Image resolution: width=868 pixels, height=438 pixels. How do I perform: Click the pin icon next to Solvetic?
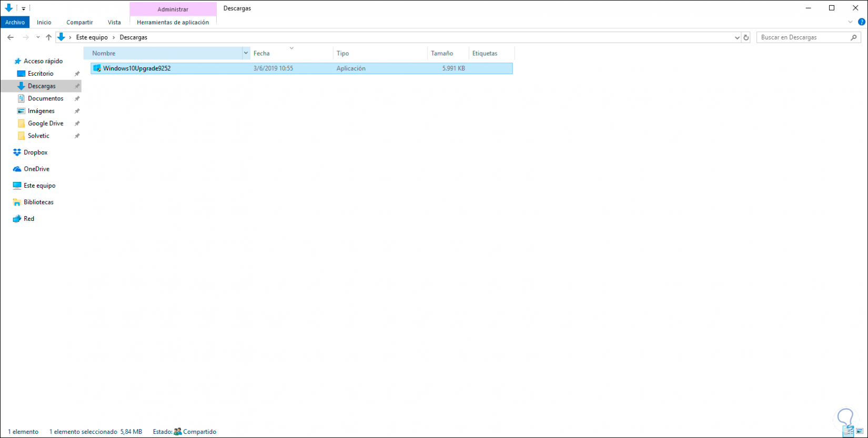coord(77,136)
